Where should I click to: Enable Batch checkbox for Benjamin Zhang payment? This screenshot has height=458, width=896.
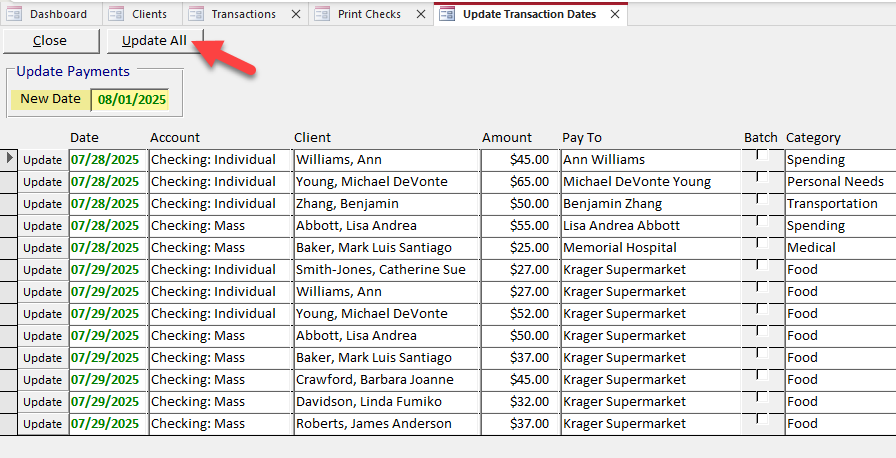point(762,200)
